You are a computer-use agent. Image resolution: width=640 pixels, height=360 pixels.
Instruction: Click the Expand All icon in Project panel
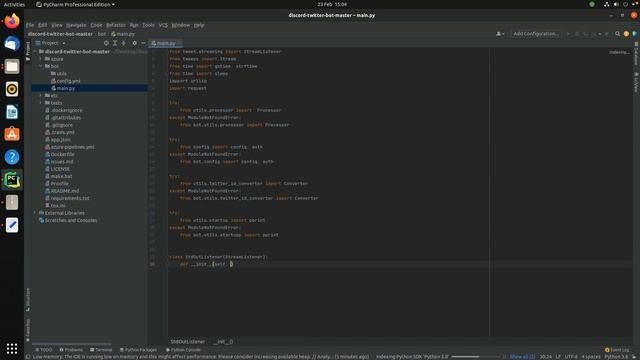[115, 43]
